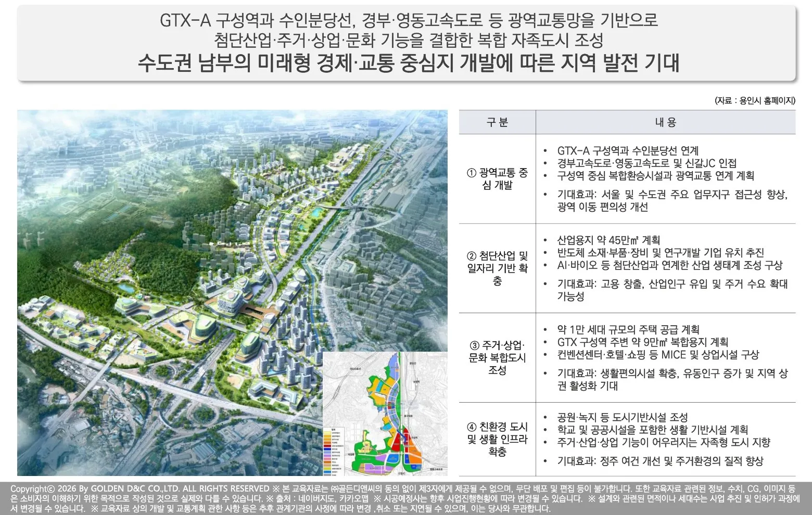Select the '구 분' table header
This screenshot has width=812, height=515.
click(x=497, y=122)
